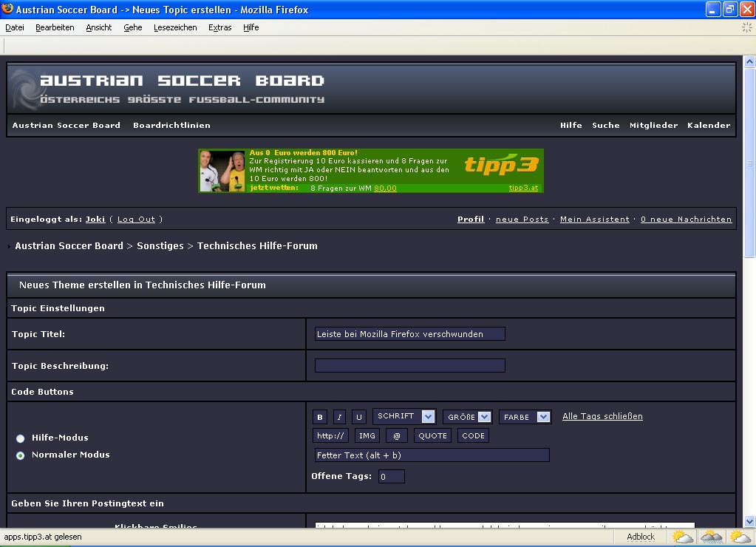Click the Adblock status bar entry

click(x=640, y=537)
